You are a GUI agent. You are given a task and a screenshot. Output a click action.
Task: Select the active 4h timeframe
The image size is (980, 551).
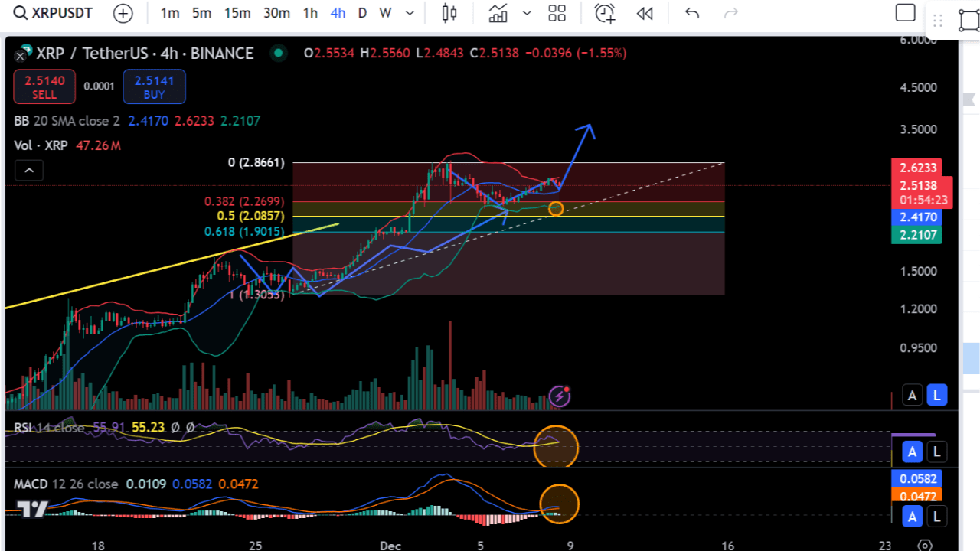pyautogui.click(x=338, y=13)
